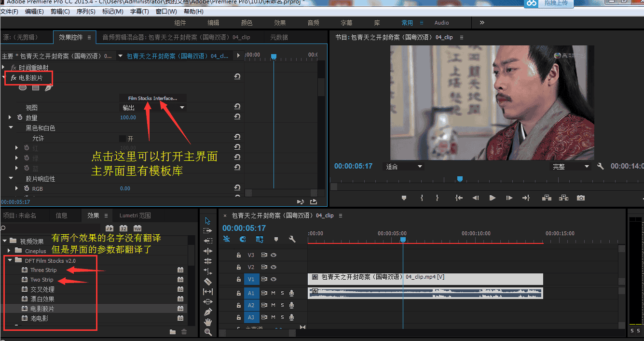The height and width of the screenshot is (341, 644).
Task: Collapse the DFT Film Stocks v2.0 folder
Action: pos(10,260)
